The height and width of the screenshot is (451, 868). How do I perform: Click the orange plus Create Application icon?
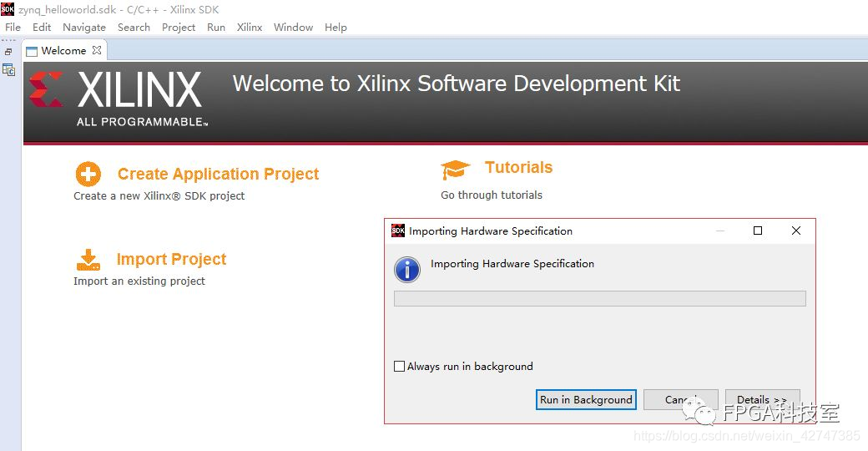click(x=88, y=174)
